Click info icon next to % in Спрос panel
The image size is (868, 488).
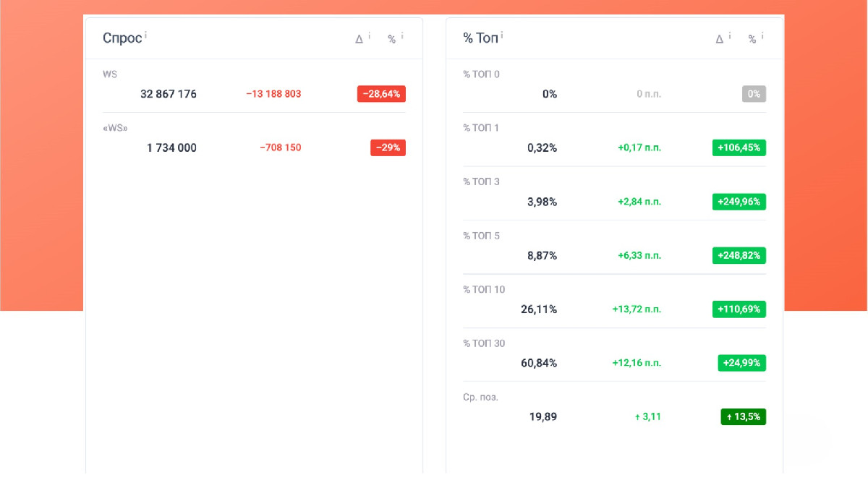[402, 35]
